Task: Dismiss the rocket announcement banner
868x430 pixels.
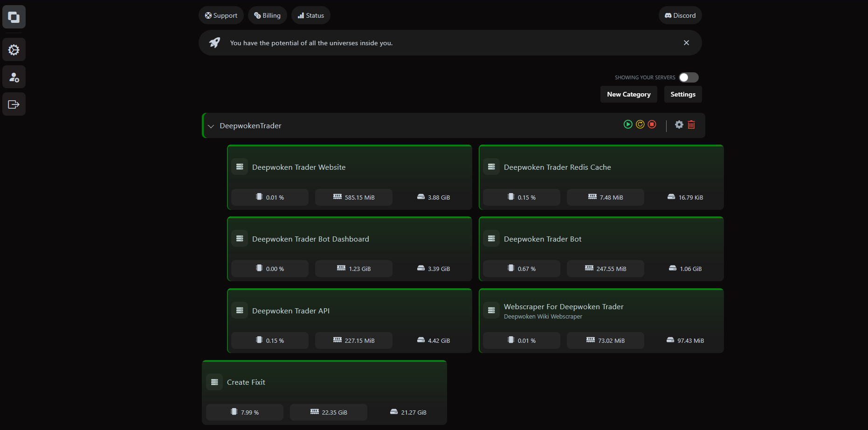Action: (x=686, y=43)
